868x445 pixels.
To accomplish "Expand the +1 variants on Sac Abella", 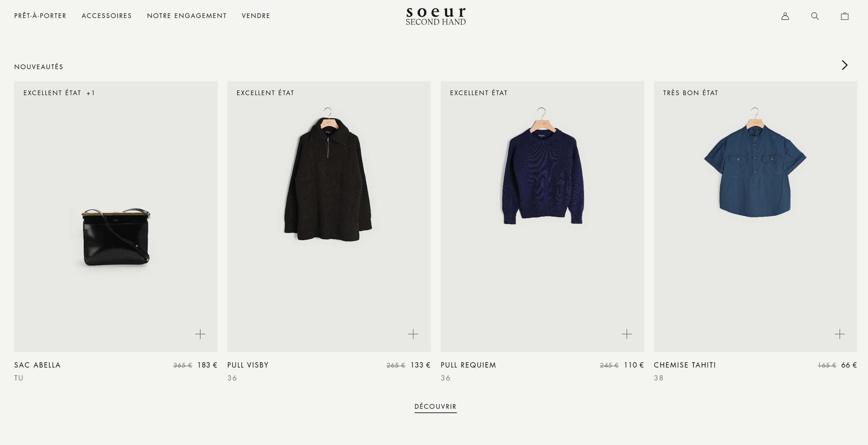I will [x=91, y=93].
